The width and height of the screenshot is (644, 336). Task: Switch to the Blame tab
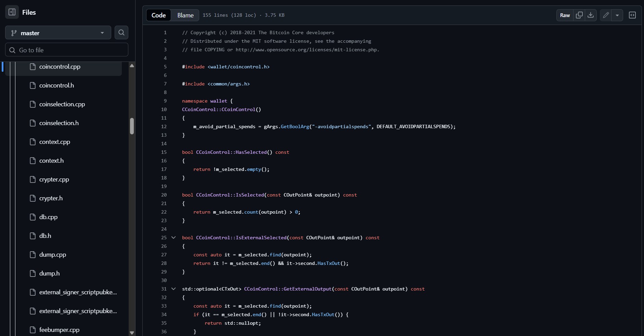[x=185, y=15]
